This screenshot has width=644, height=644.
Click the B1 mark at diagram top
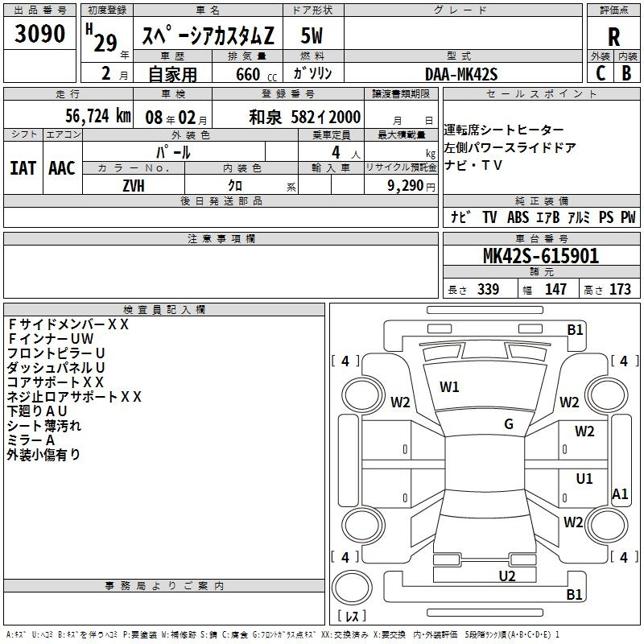[575, 329]
